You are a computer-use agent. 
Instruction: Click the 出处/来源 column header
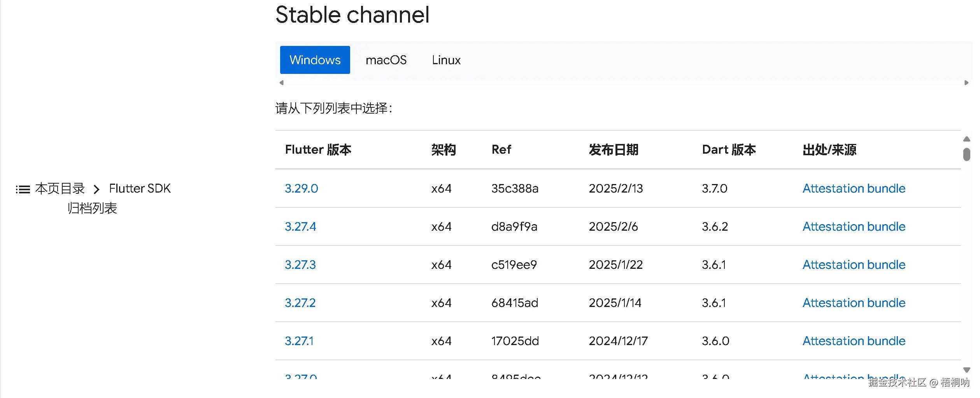pos(829,150)
